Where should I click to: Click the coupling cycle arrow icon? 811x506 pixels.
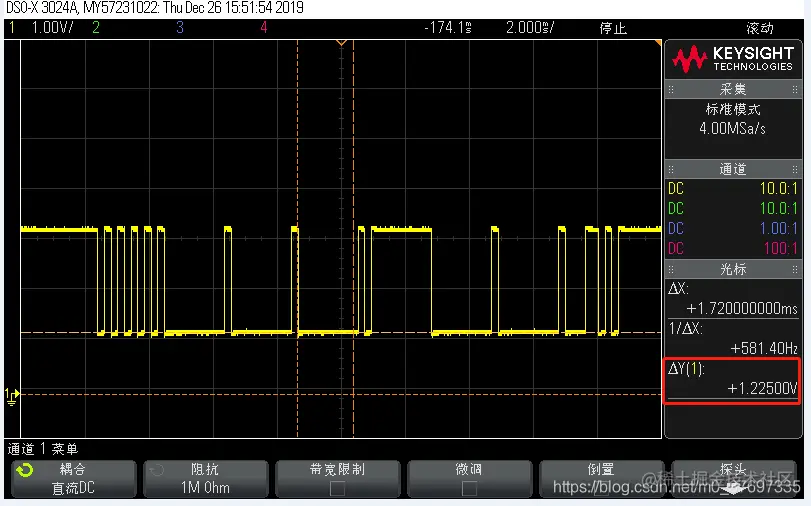25,470
